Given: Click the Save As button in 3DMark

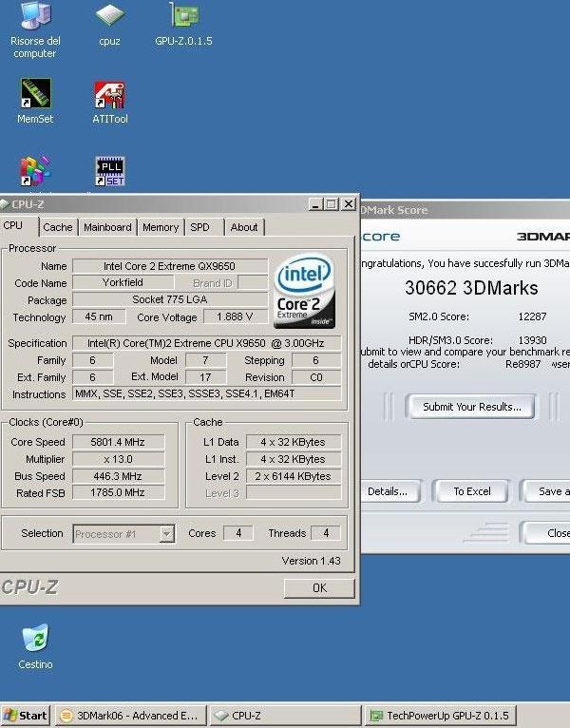Looking at the screenshot, I should point(547,491).
